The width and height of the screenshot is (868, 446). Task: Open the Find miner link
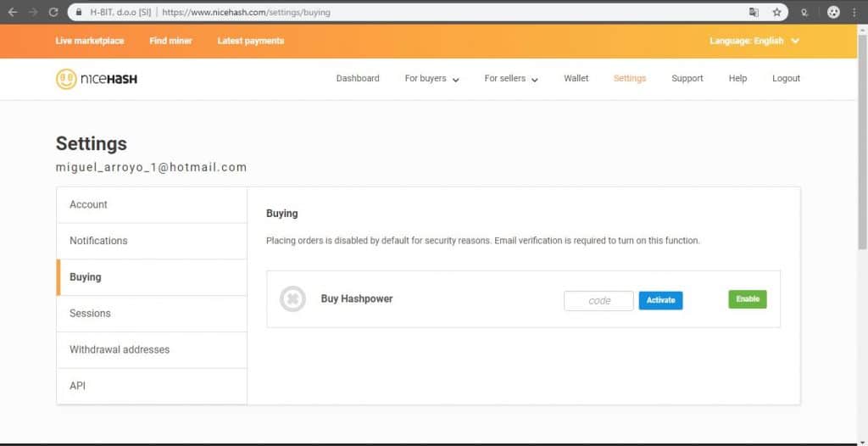click(x=170, y=41)
